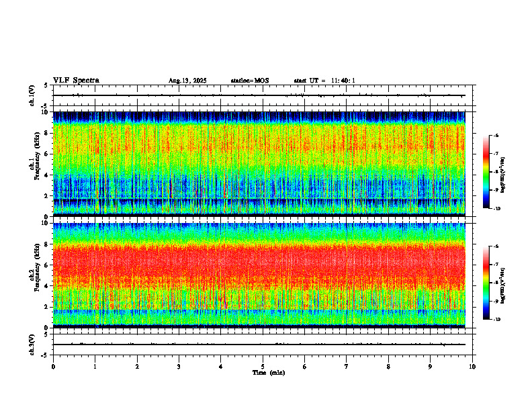Click time axis tick label "1"
The image size is (532, 411).
coord(95,367)
